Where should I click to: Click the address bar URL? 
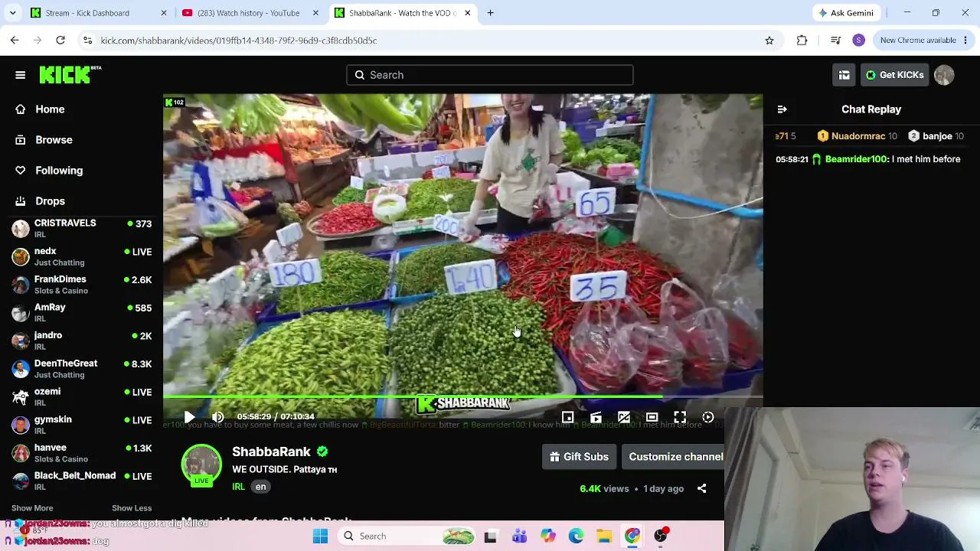point(239,41)
